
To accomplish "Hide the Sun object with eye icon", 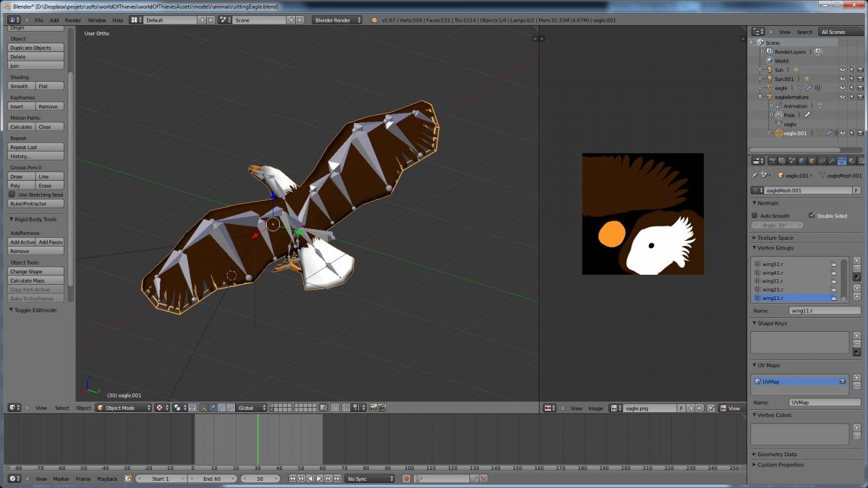I will (843, 70).
